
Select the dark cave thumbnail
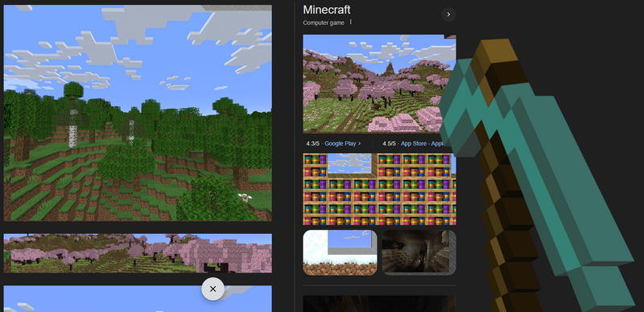point(419,252)
